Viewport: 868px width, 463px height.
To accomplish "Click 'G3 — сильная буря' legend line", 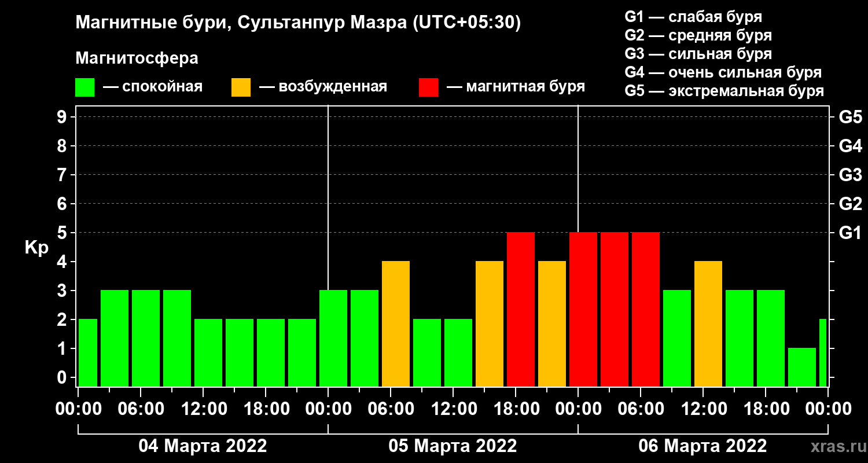I will 698,54.
